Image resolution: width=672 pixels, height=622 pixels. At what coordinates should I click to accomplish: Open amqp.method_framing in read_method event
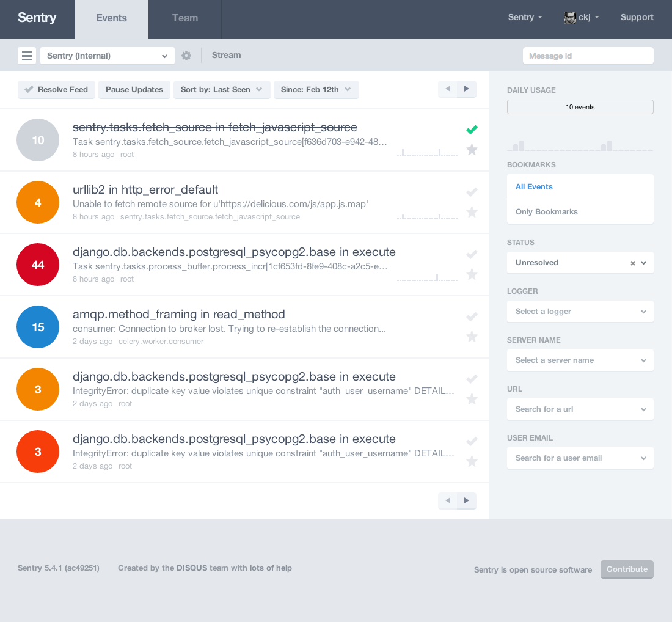coord(179,314)
